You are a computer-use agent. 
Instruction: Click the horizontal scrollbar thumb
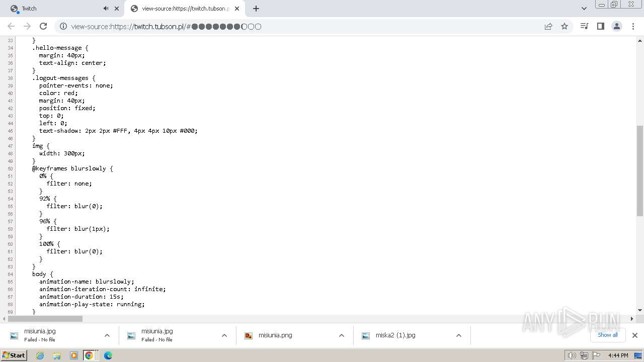pos(45,318)
